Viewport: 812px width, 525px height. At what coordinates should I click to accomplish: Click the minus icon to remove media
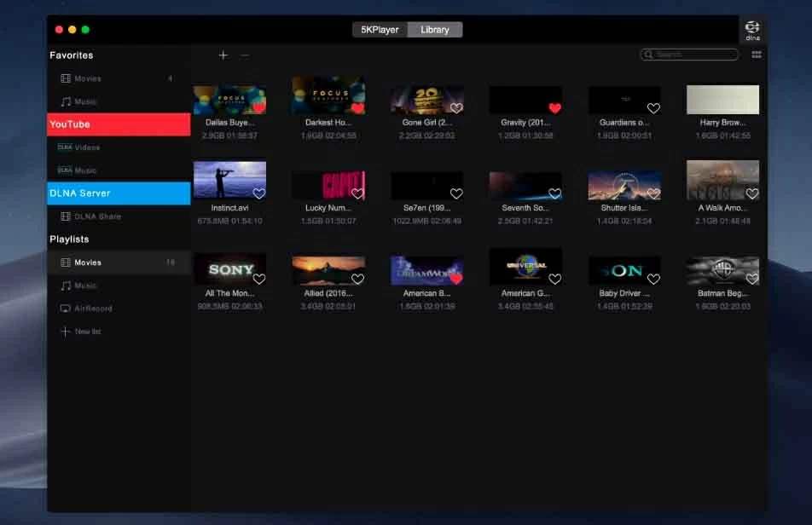pyautogui.click(x=245, y=55)
